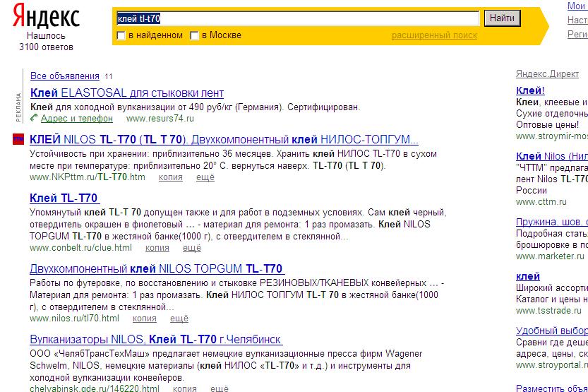The height and width of the screenshot is (392, 588).
Task: Click the Найти search button
Action: pos(502,18)
